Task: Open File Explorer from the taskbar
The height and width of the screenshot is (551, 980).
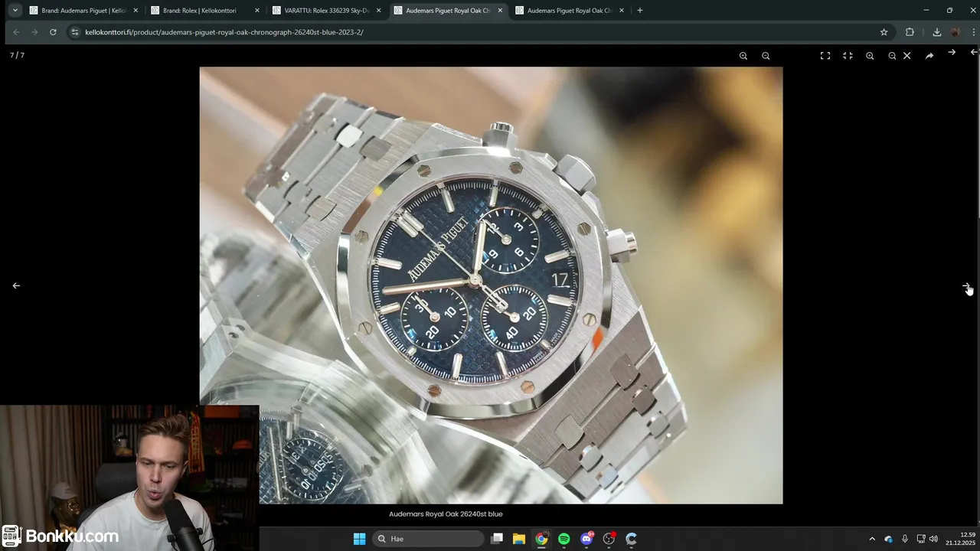Action: pos(519,539)
